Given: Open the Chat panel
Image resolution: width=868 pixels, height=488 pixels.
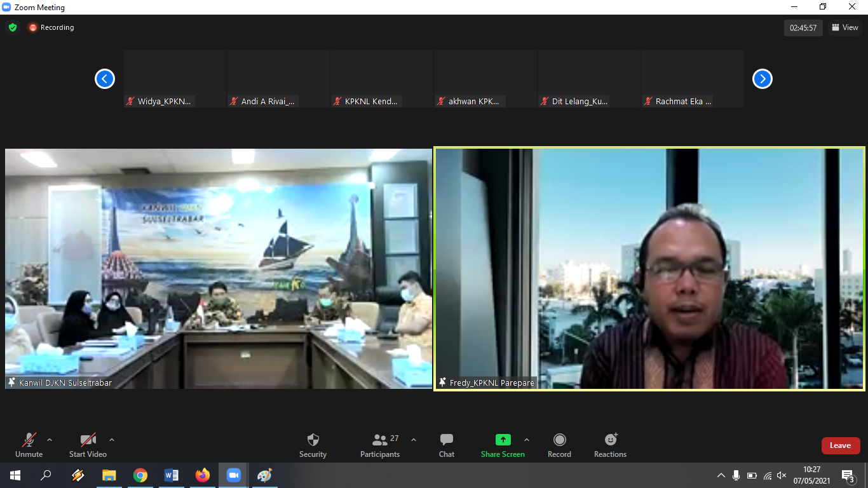Looking at the screenshot, I should pyautogui.click(x=446, y=445).
